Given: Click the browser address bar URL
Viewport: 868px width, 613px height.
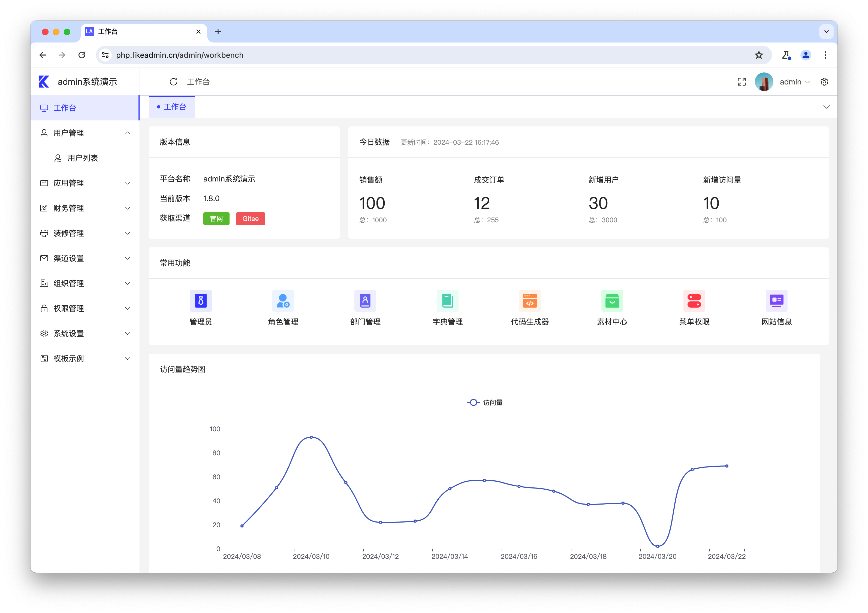Looking at the screenshot, I should (x=180, y=55).
